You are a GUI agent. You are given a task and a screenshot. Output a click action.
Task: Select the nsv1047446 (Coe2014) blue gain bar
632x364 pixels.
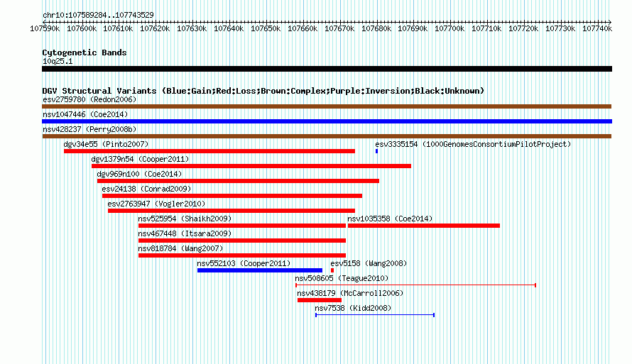[x=327, y=121]
